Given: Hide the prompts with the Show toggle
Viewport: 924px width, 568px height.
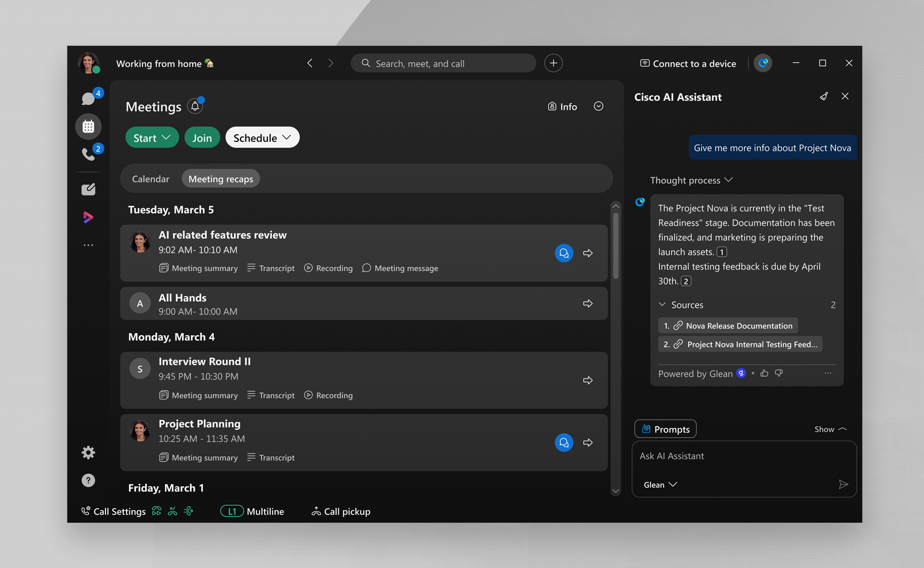Looking at the screenshot, I should click(x=830, y=429).
